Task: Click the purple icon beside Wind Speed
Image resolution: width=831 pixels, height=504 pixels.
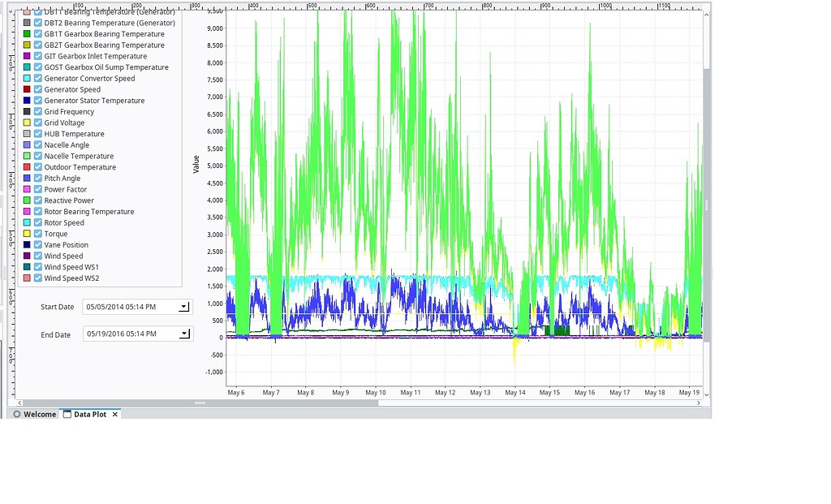Action: pos(27,256)
